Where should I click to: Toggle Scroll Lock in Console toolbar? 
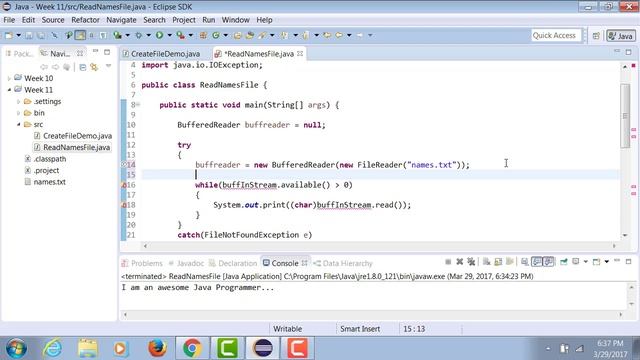pos(498,262)
